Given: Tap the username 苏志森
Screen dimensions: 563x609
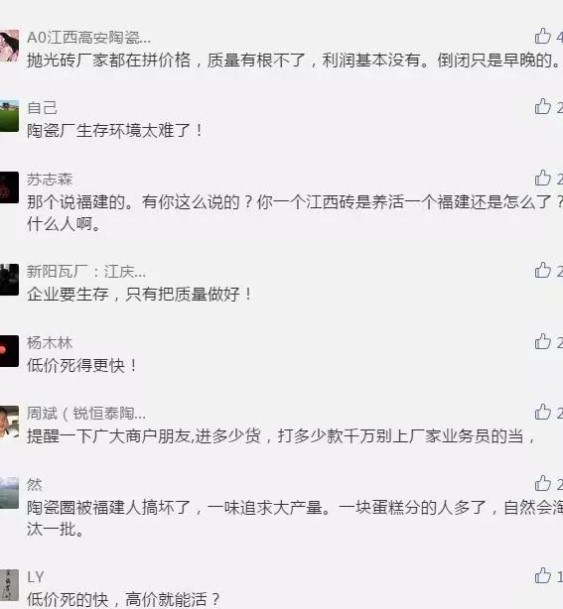Looking at the screenshot, I should point(50,179).
